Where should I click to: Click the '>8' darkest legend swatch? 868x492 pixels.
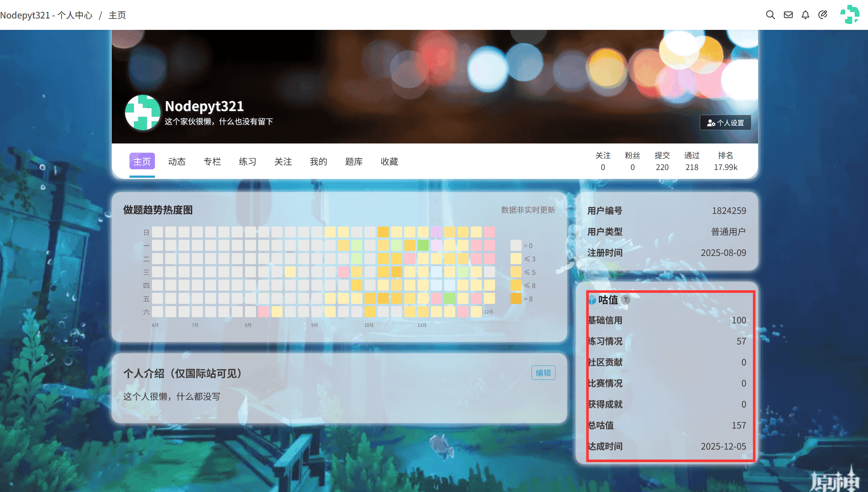[516, 298]
